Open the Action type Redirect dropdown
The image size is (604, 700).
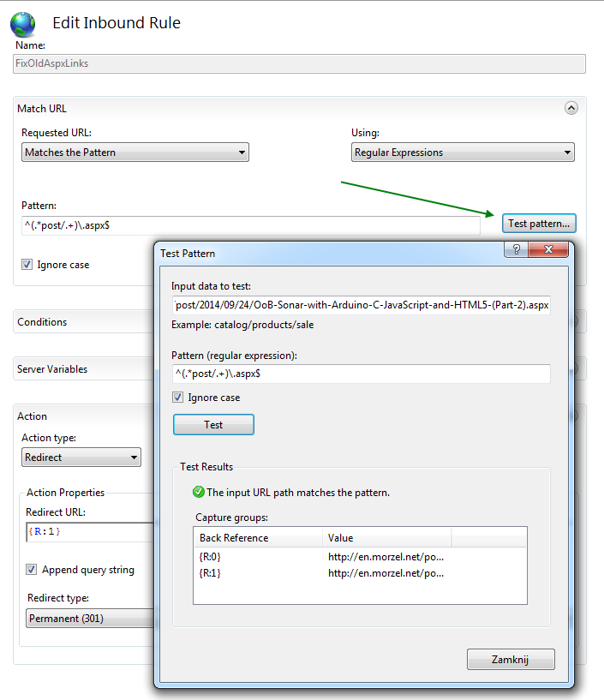[x=81, y=458]
